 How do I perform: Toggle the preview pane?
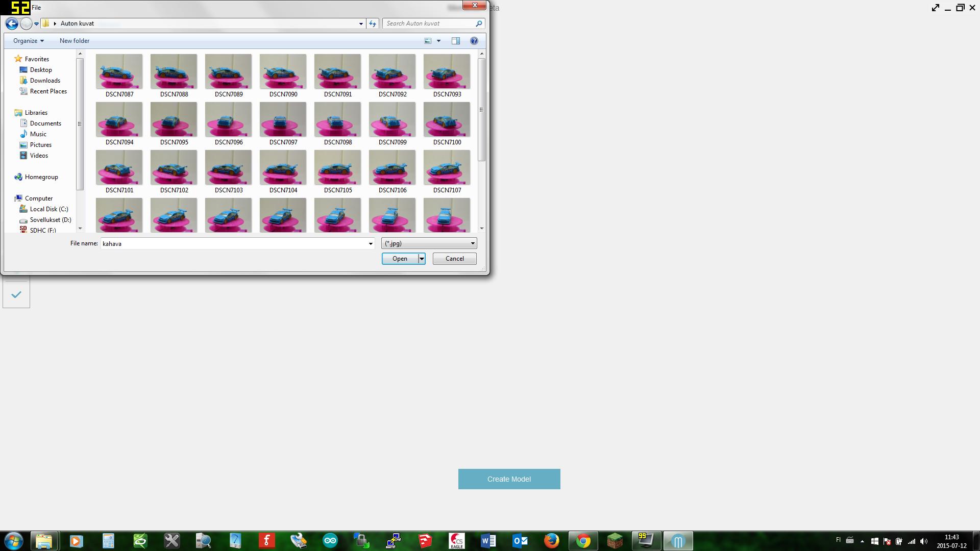pos(456,41)
